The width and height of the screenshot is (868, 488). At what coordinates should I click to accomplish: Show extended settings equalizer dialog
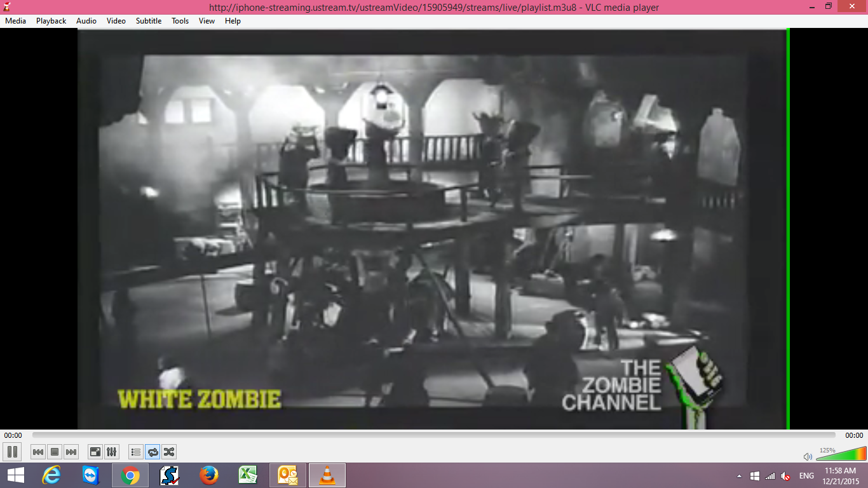coord(111,452)
